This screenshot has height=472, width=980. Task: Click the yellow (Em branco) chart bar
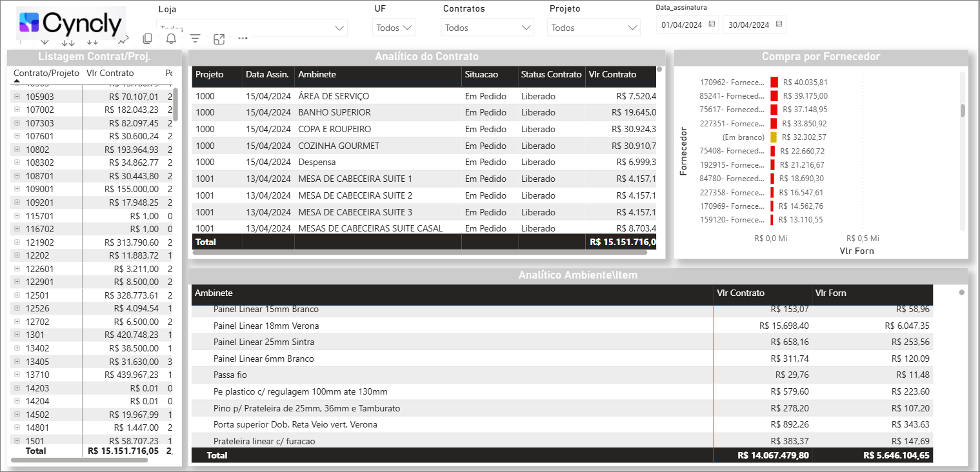pos(773,137)
